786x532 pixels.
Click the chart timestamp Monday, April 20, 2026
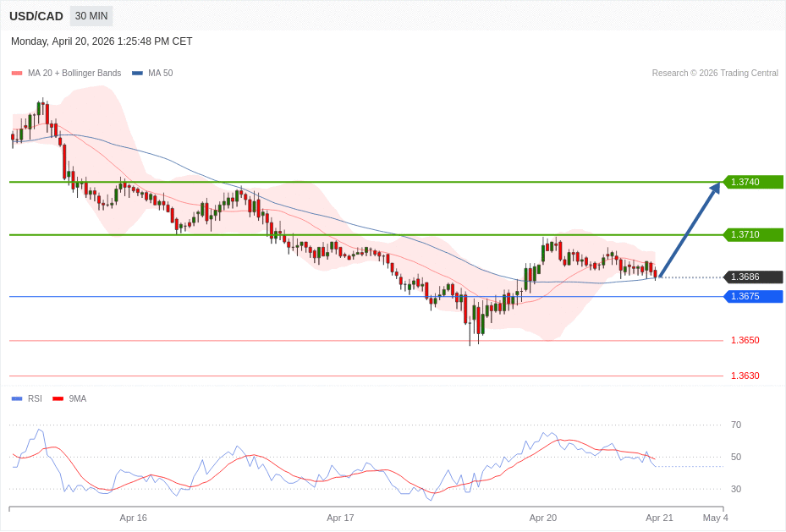102,41
